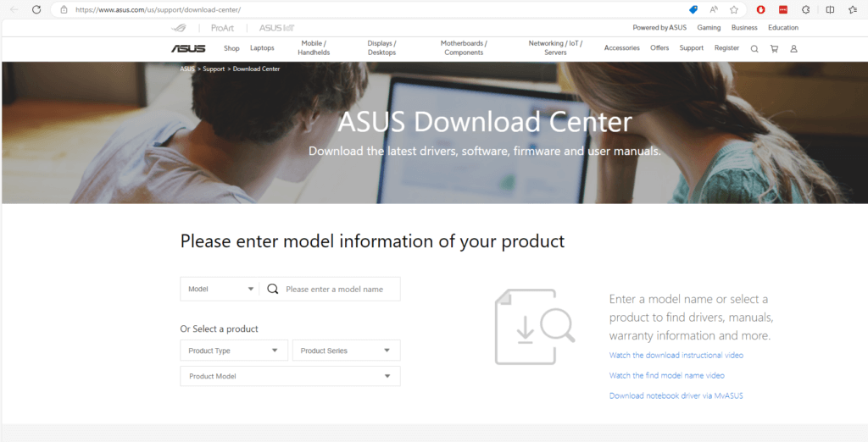Open the Displays / Desktops menu

point(382,48)
